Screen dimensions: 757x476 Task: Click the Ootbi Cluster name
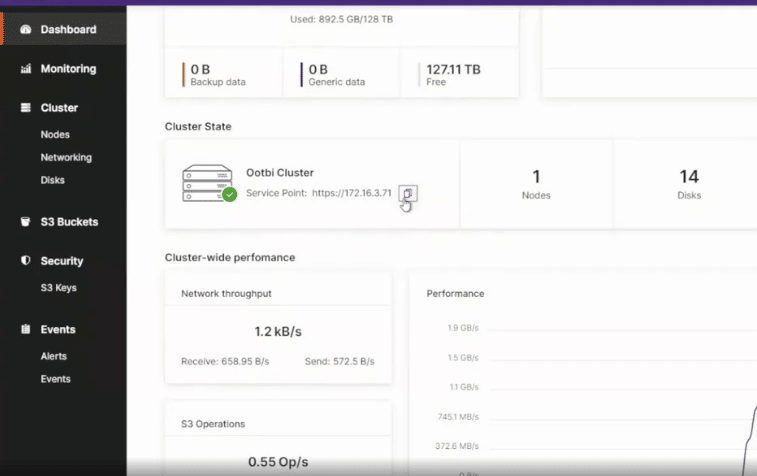(x=280, y=173)
